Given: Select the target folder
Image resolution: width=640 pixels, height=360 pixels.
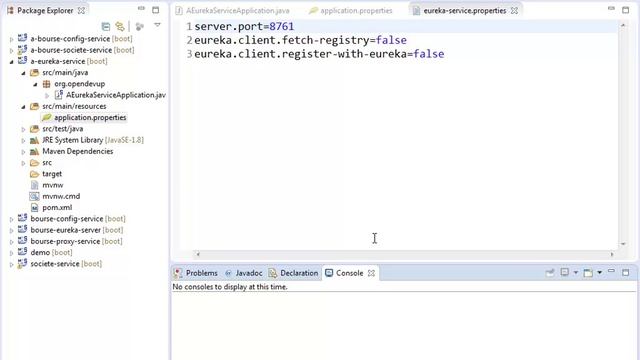Looking at the screenshot, I should point(52,174).
